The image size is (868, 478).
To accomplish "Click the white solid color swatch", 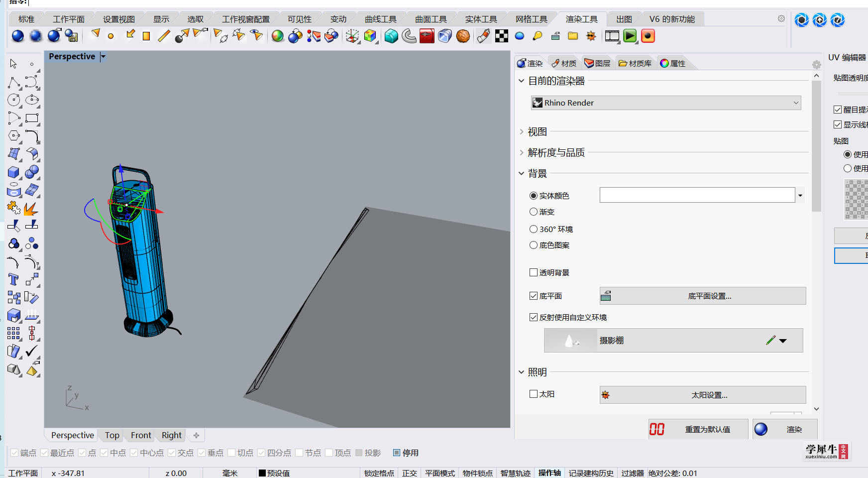I will tap(697, 195).
